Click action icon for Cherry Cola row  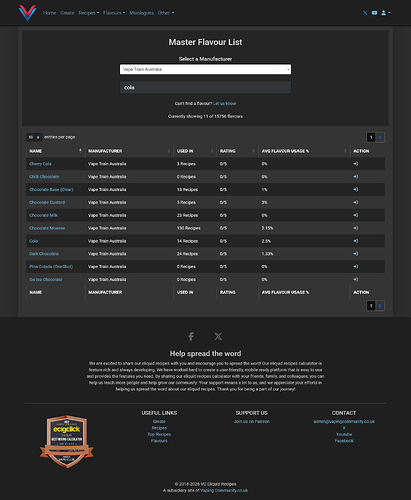(356, 164)
